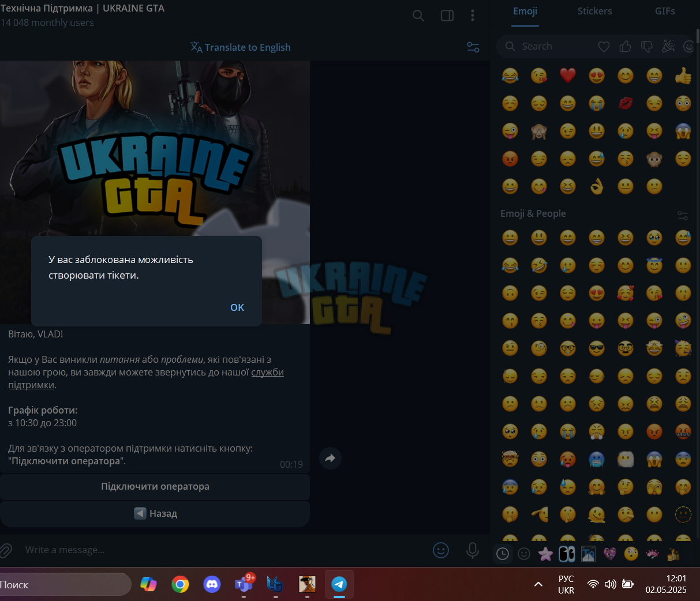Insert the blue cold face emoji
This screenshot has width=700, height=601.
coord(597,459)
